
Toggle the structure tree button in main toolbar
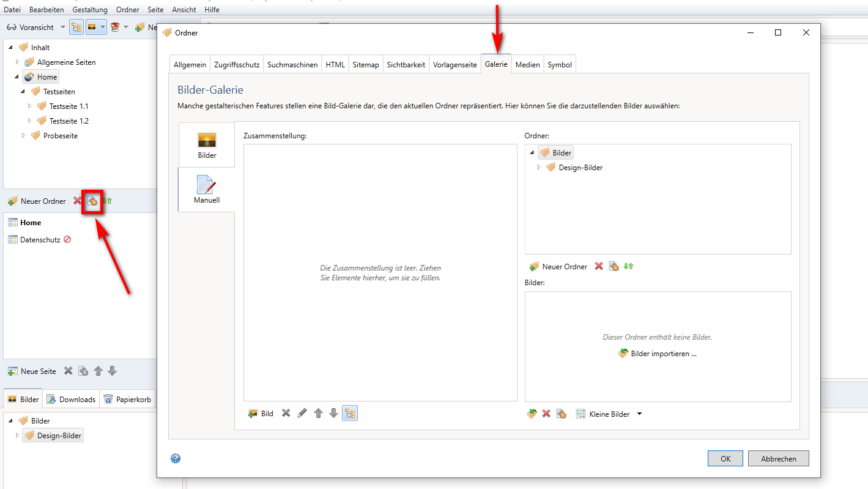pos(76,27)
